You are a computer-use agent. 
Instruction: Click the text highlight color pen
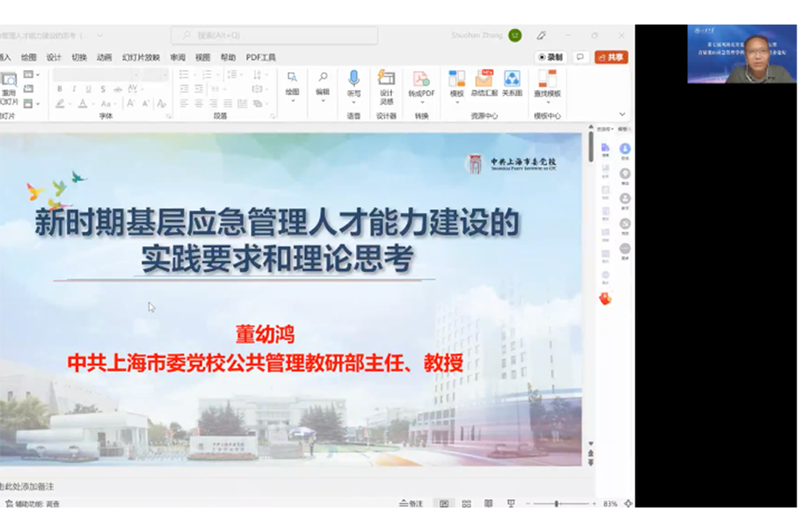(60, 104)
